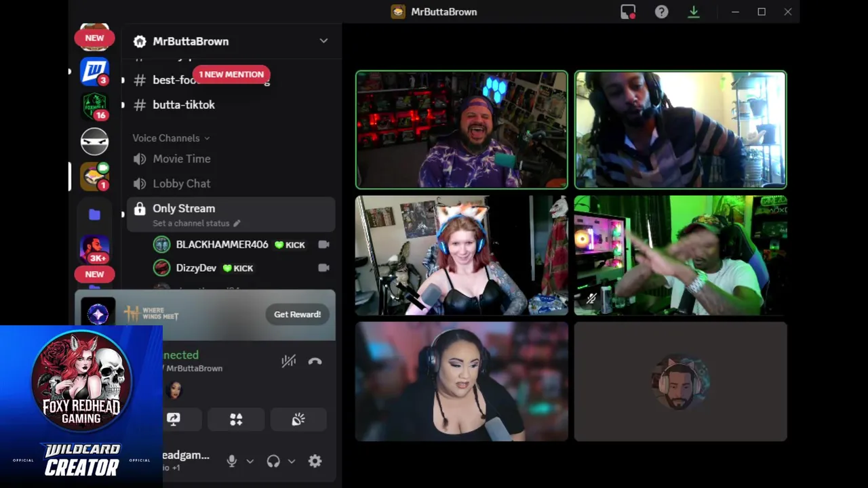This screenshot has height=488, width=868.
Task: Click the Share Your Screen button
Action: point(174,420)
